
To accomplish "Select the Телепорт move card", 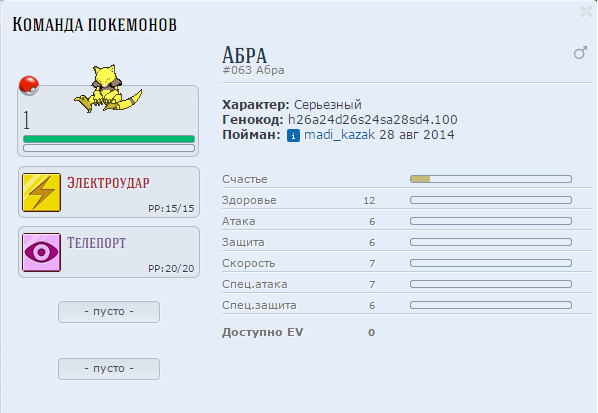I will pos(109,252).
